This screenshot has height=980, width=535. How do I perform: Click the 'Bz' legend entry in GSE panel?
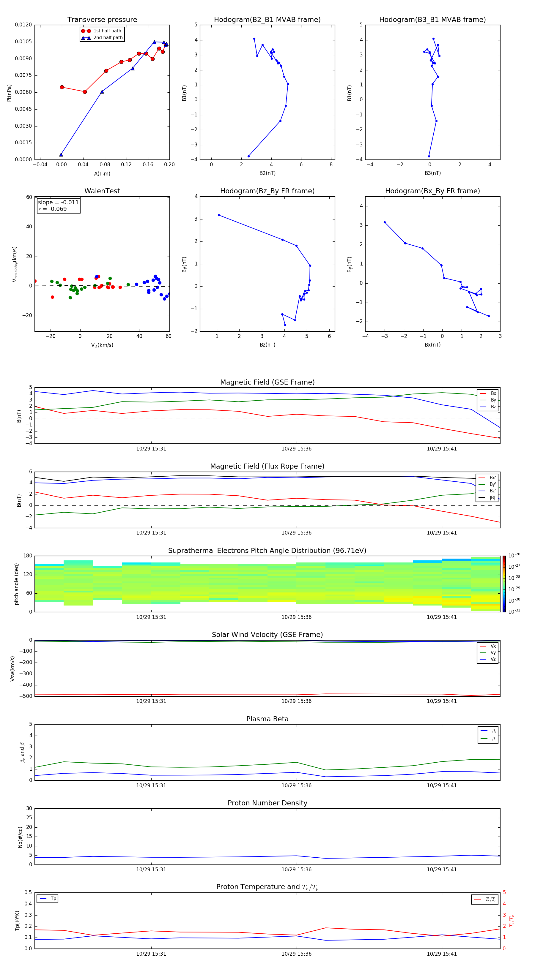488,407
